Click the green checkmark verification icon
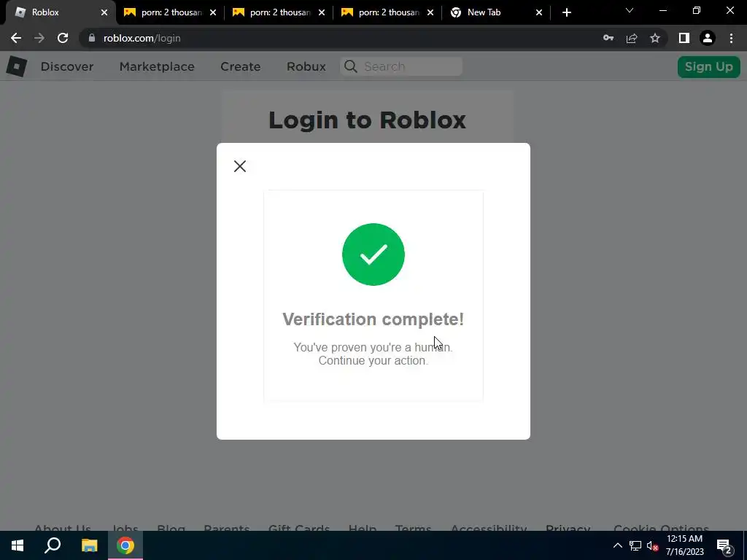 coord(373,254)
